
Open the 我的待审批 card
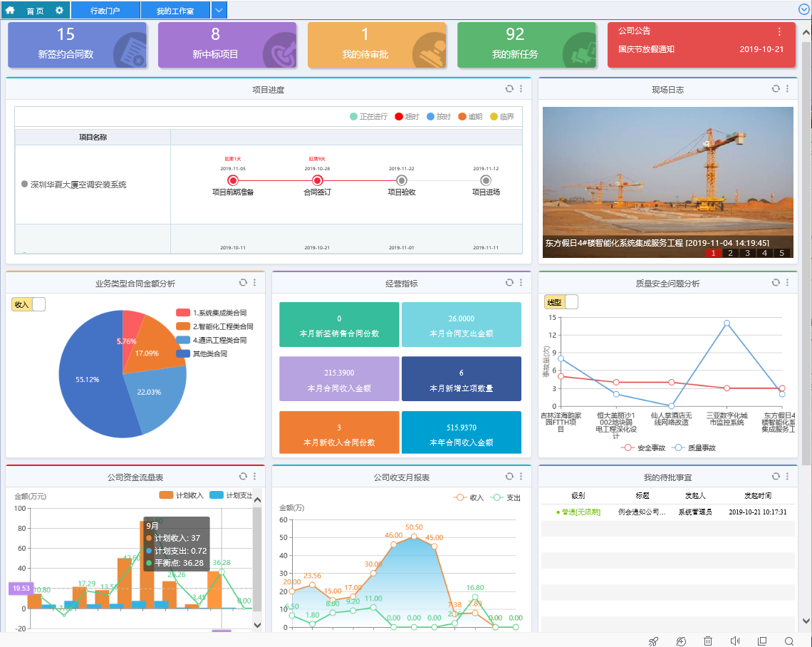click(377, 45)
